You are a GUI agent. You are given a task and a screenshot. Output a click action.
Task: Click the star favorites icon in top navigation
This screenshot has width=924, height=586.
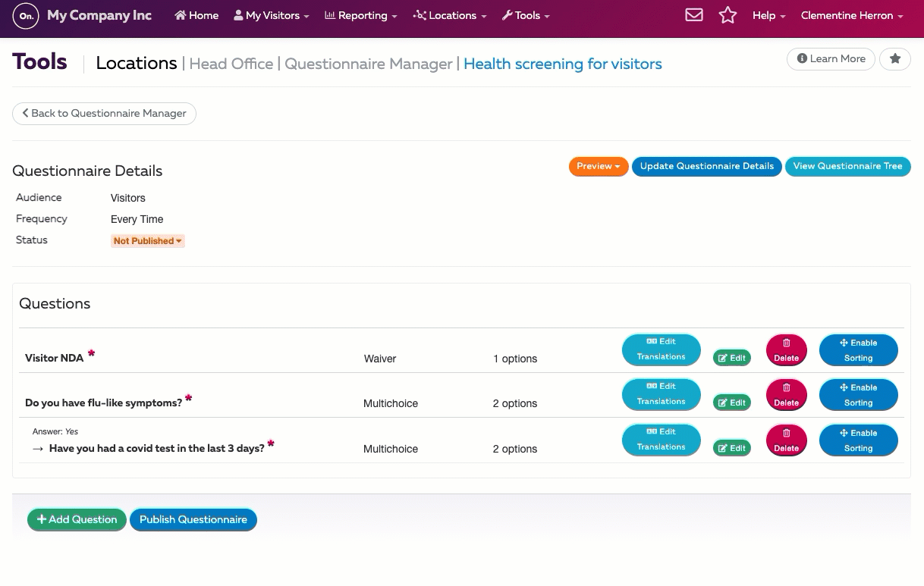click(x=728, y=15)
